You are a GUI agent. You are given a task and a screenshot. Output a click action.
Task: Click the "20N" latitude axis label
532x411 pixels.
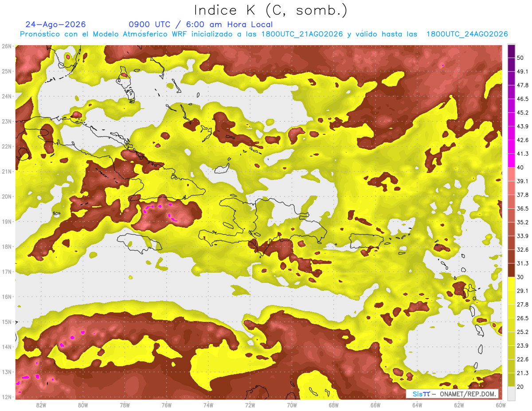tap(6, 196)
